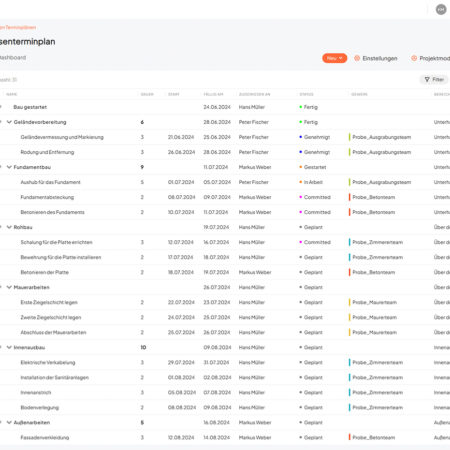Click Genehmigt status of Rodung und Entfernung
The image size is (450, 450).
pos(314,152)
